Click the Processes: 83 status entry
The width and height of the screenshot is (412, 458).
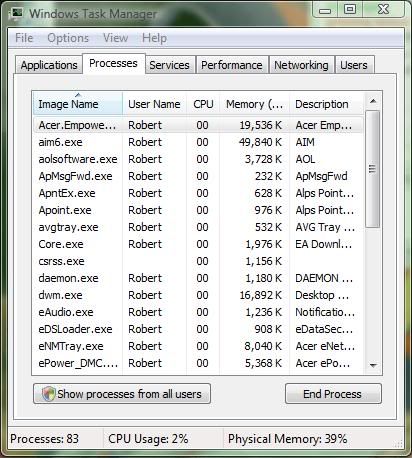tap(45, 439)
